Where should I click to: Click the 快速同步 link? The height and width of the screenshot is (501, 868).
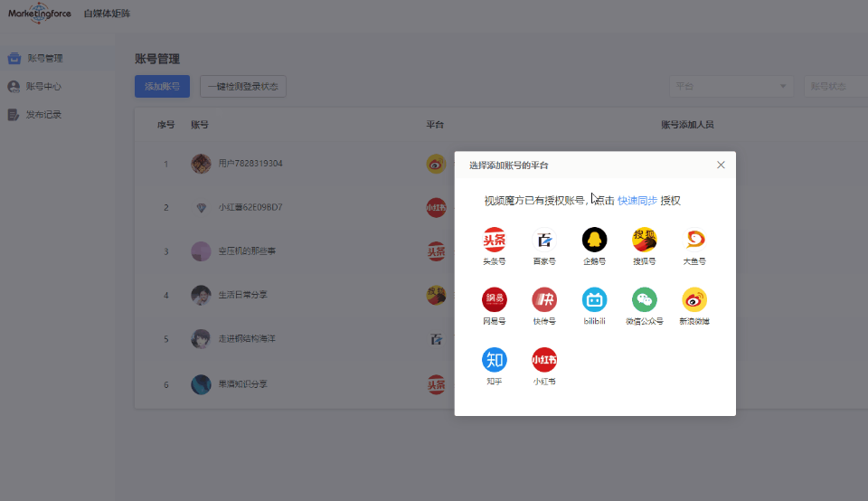pos(637,201)
